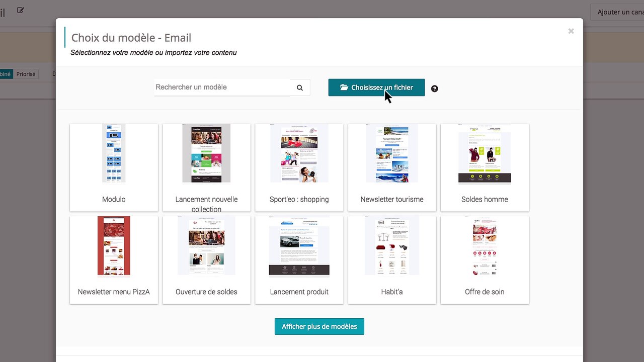Click the Newsletter tourisme label

click(x=392, y=200)
